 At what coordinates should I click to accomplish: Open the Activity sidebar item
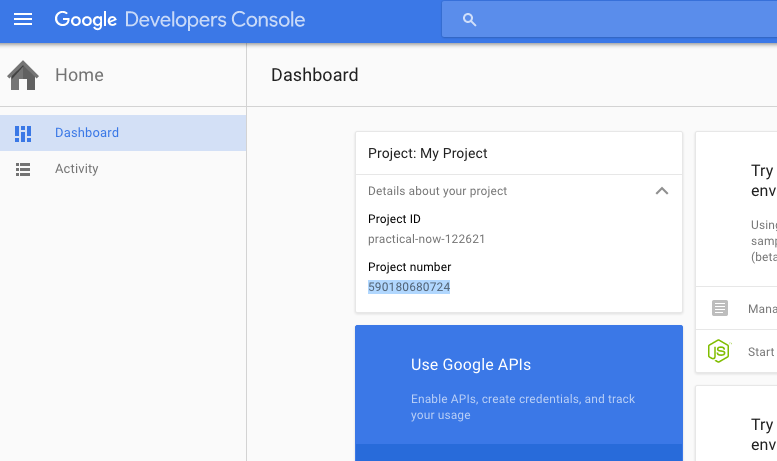tap(77, 169)
